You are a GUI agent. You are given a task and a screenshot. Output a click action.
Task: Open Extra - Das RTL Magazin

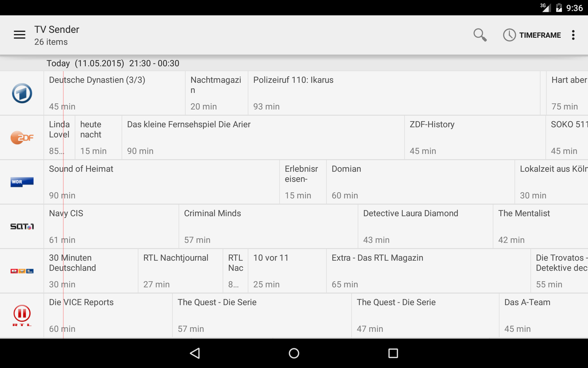[x=428, y=271]
